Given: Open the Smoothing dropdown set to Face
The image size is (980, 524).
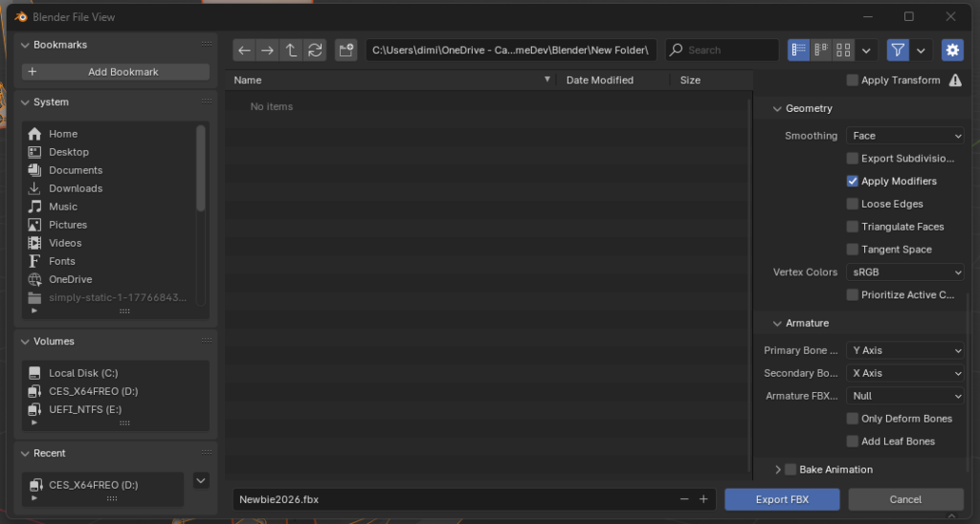Looking at the screenshot, I should (x=904, y=136).
